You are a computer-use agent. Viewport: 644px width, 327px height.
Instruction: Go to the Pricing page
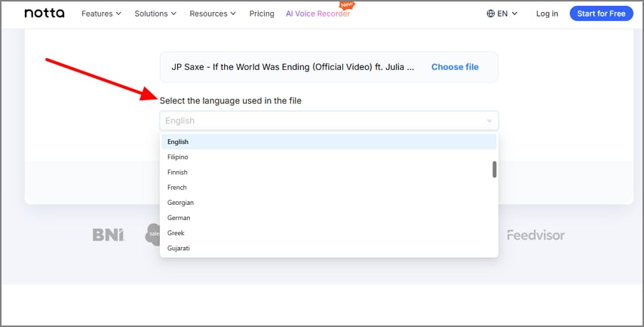[262, 14]
